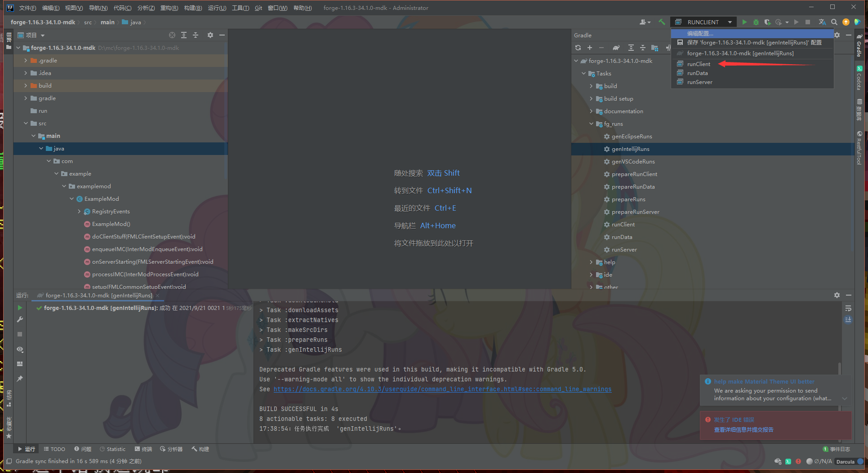This screenshot has width=868, height=473.
Task: Click Gradle expand all icon
Action: 631,48
